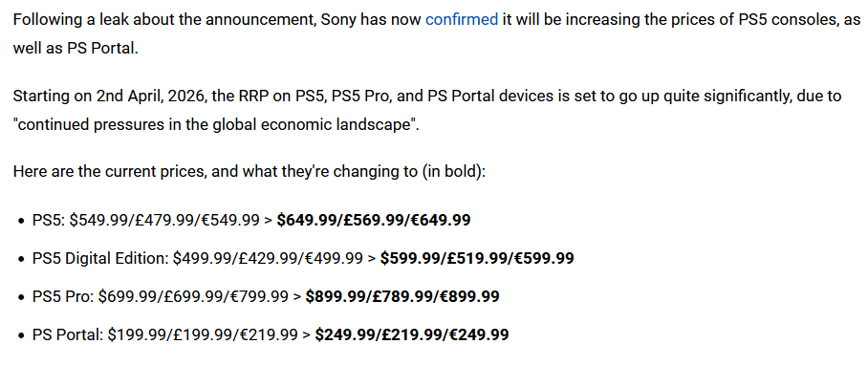Viewport: 868px width, 366px height.
Task: Click the bold $649.99/£569.99/€649.99 price text
Action: 374,221
